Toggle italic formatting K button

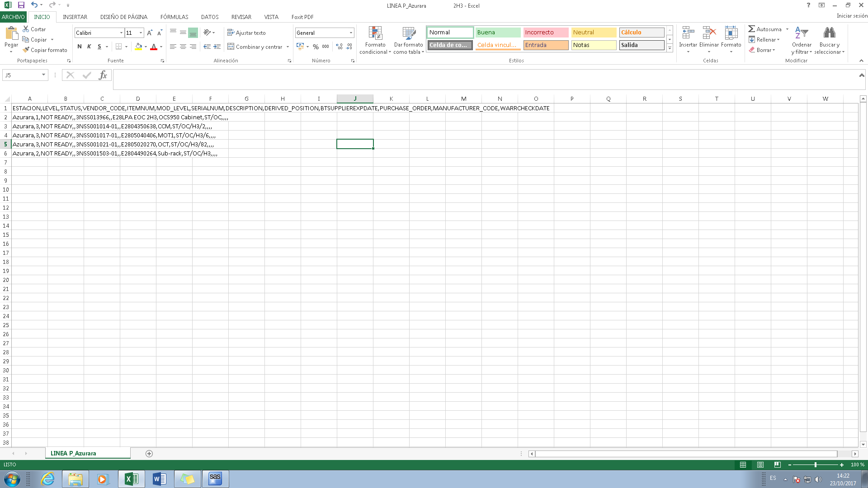click(89, 47)
